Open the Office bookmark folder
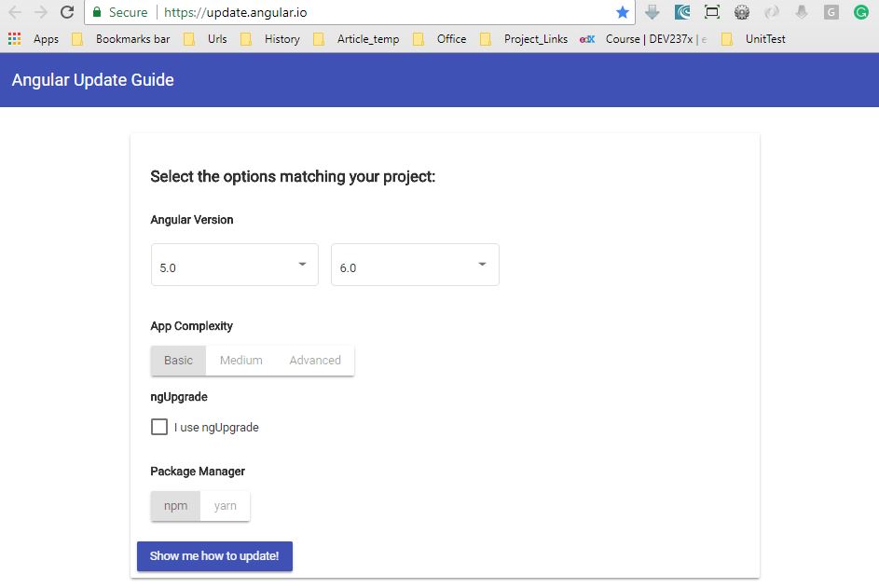Viewport: 879px width, 588px height. point(440,39)
